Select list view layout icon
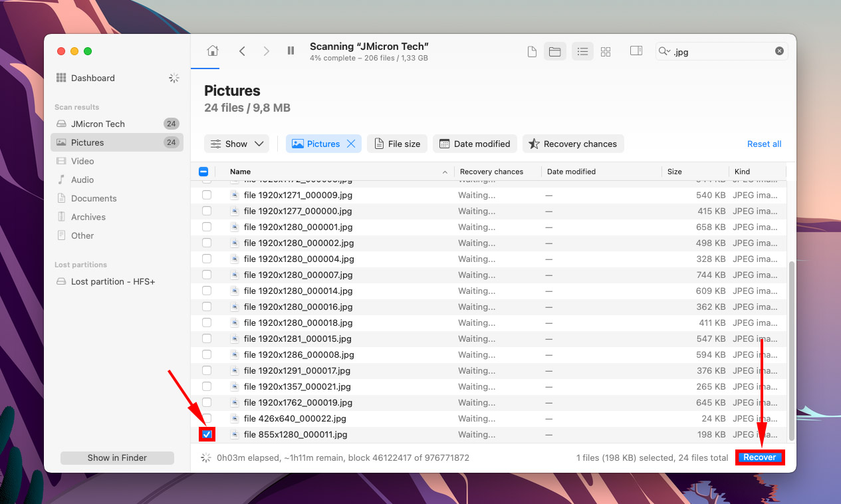The height and width of the screenshot is (504, 841). pyautogui.click(x=582, y=52)
